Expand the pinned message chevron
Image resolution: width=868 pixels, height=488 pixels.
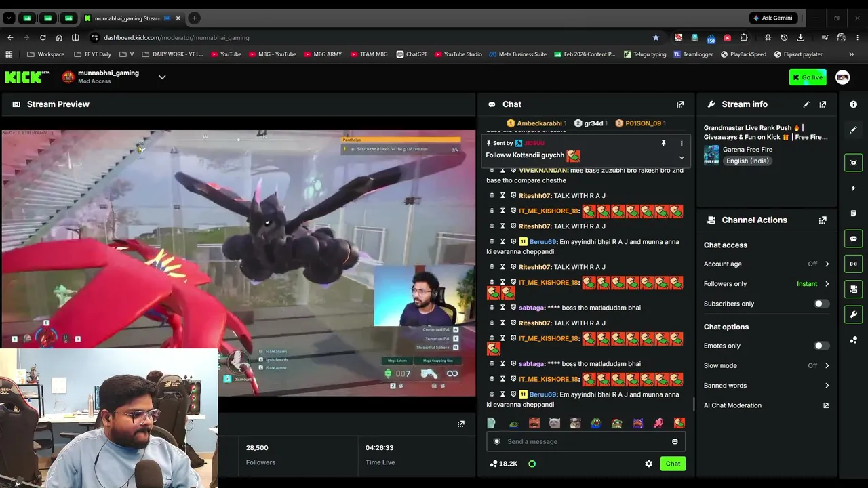pyautogui.click(x=682, y=158)
